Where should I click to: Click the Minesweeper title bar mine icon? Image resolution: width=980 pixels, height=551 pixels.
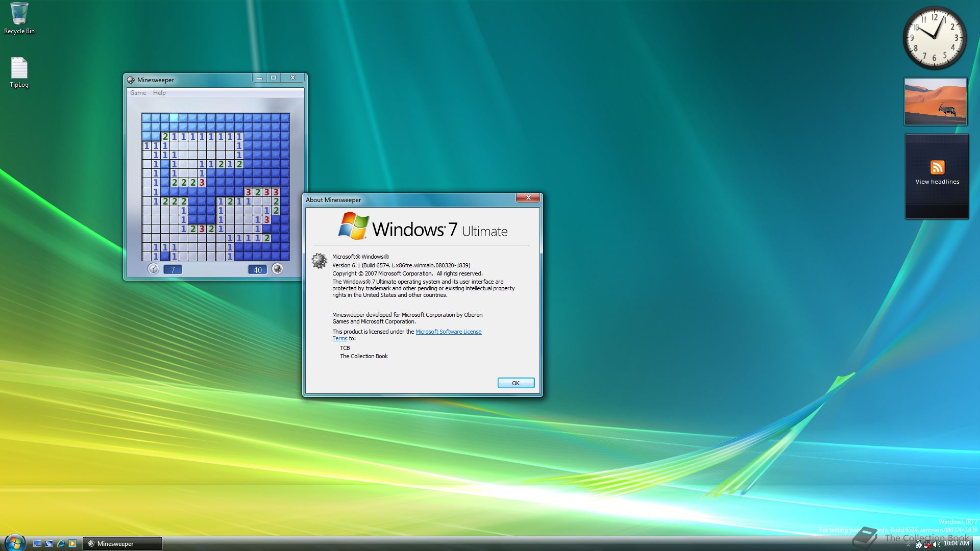click(131, 80)
